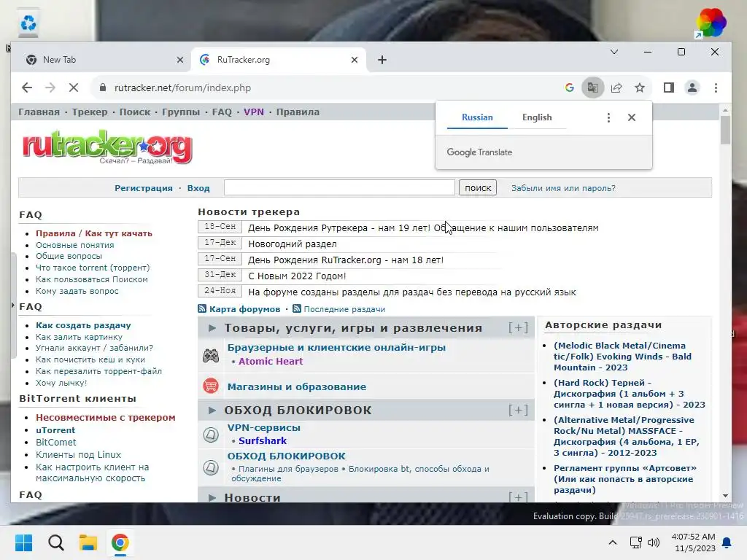Viewport: 747px width, 560px height.
Task: Open the Surfshark subforum link
Action: pyautogui.click(x=263, y=441)
